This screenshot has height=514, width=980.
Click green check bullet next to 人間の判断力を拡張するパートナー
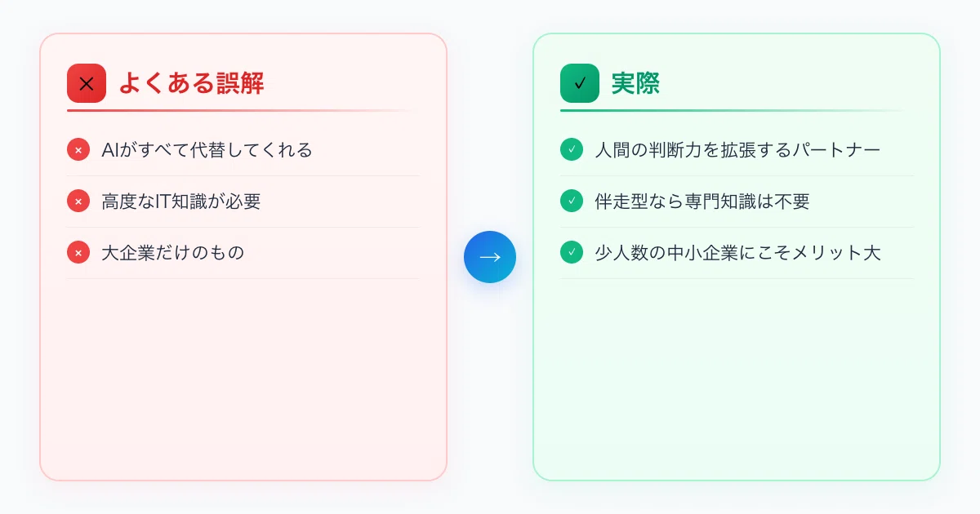pos(572,150)
